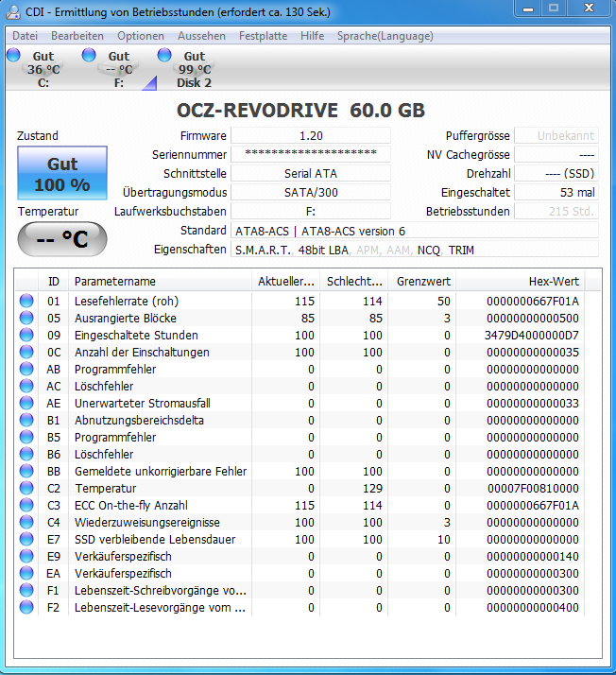Click the Standard field ATA8-ACS
The image size is (616, 675).
(414, 231)
